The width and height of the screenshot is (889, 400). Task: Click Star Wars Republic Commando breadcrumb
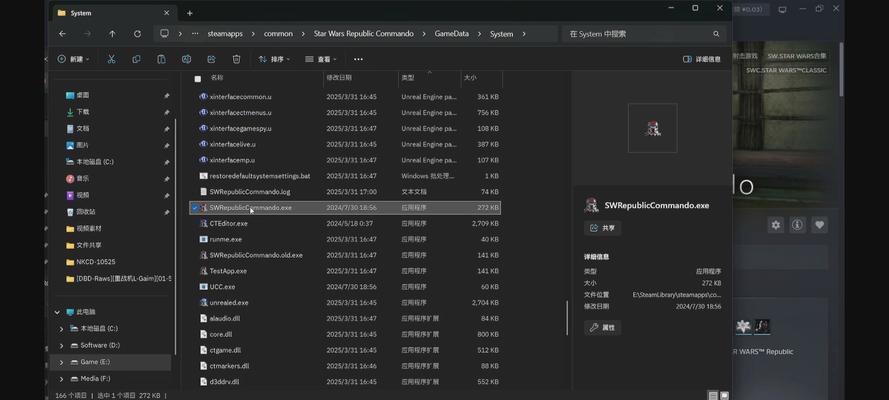pos(364,34)
